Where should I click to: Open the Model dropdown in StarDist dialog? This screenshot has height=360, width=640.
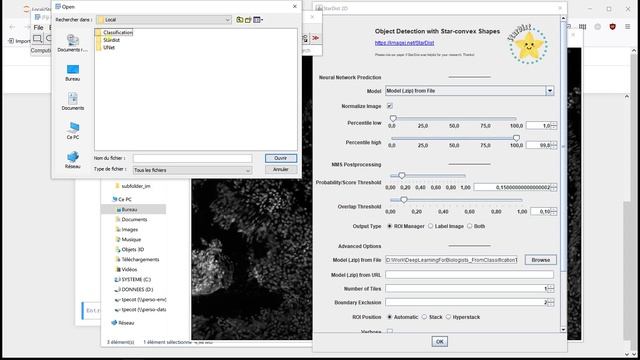tap(550, 91)
